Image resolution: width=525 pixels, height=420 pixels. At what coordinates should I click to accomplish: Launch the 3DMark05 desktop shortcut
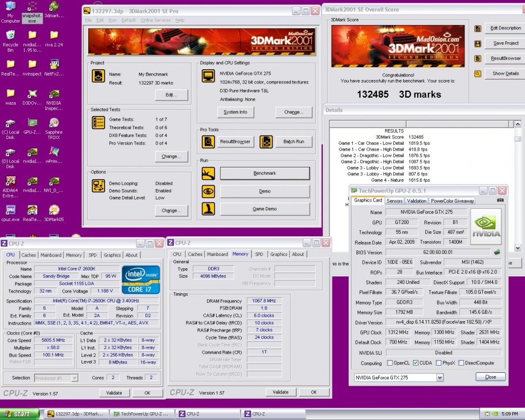pyautogui.click(x=54, y=210)
